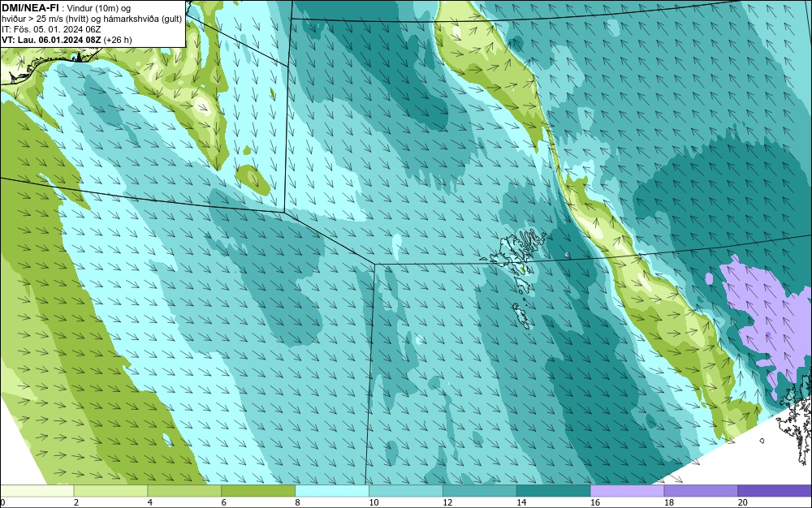
Task: Click the title text 'DMI/NEA-FI'
Action: 30,6
